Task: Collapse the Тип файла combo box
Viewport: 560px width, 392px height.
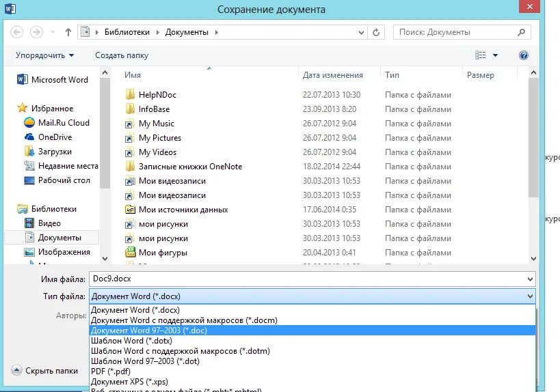Action: coord(531,296)
